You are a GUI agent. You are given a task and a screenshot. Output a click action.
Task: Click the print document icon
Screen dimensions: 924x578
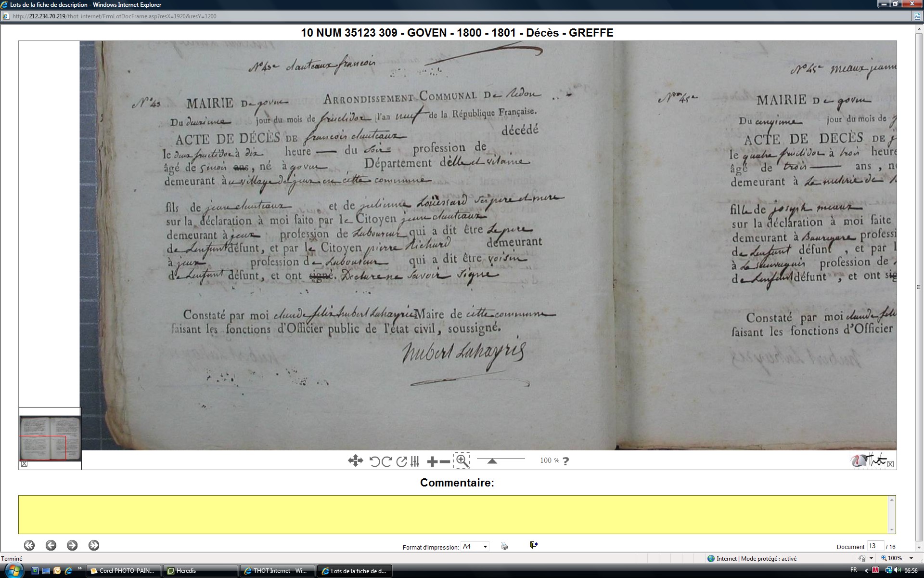pos(504,546)
